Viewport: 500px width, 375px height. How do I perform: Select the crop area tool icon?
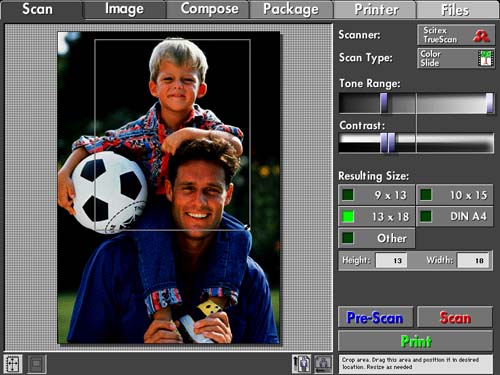[x=13, y=364]
